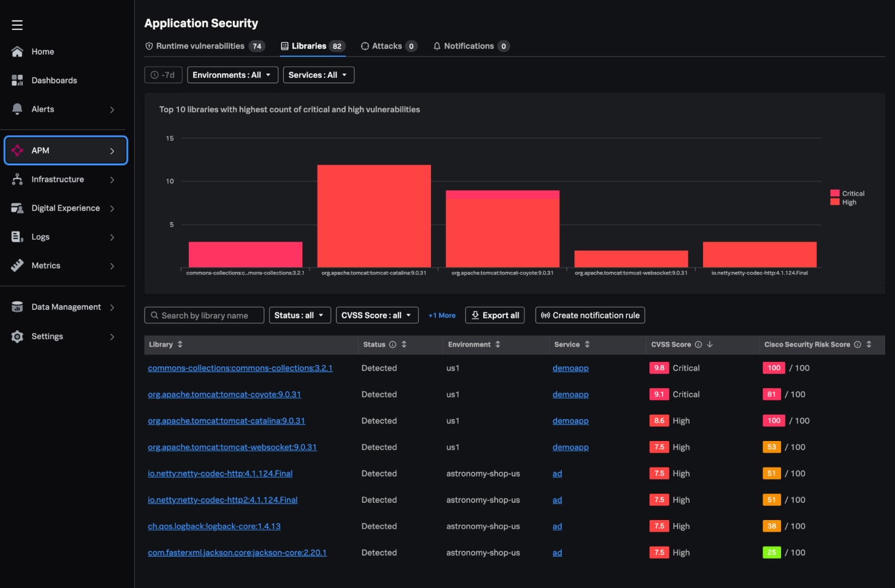895x588 pixels.
Task: Click the tomcat-catalina bar in chart
Action: click(x=374, y=216)
